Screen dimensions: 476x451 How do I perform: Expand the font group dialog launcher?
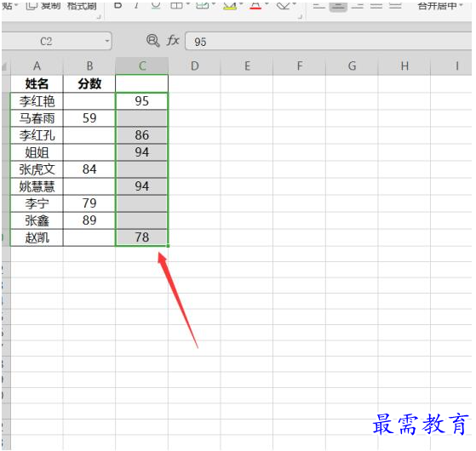coord(300,17)
